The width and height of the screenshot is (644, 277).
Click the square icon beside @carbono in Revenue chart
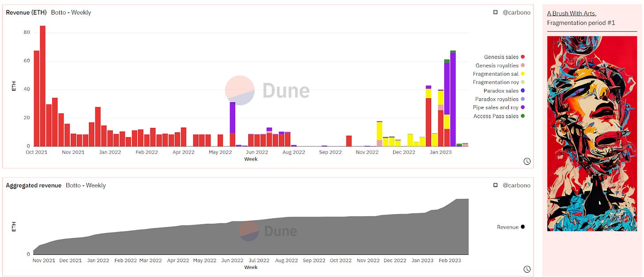[x=495, y=12]
